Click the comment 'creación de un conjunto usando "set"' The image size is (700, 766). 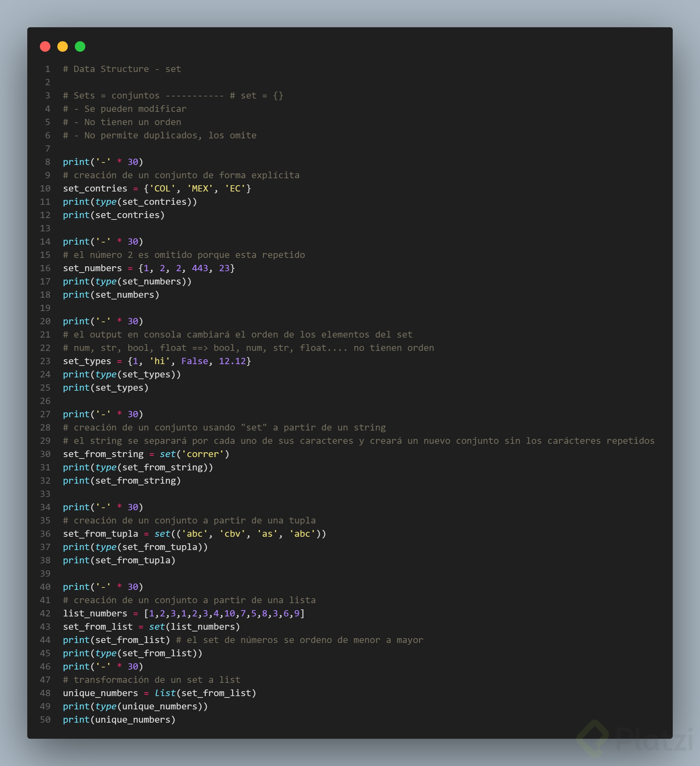click(x=224, y=427)
